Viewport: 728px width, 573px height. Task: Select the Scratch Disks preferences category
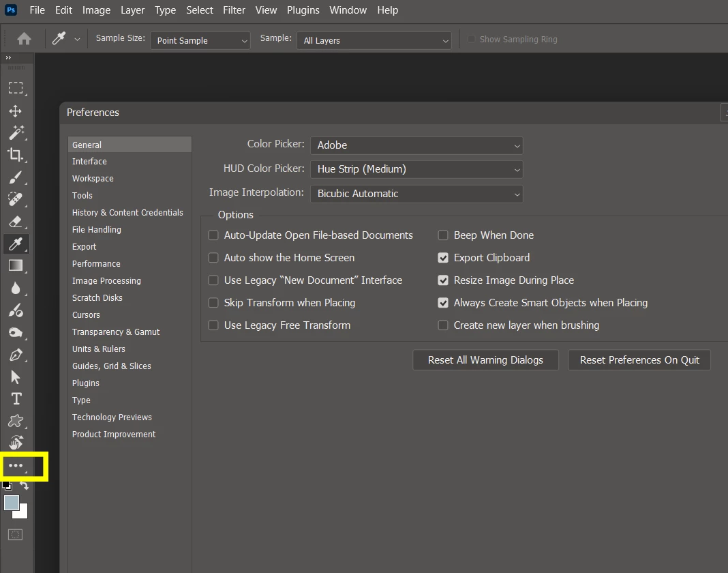(130, 298)
